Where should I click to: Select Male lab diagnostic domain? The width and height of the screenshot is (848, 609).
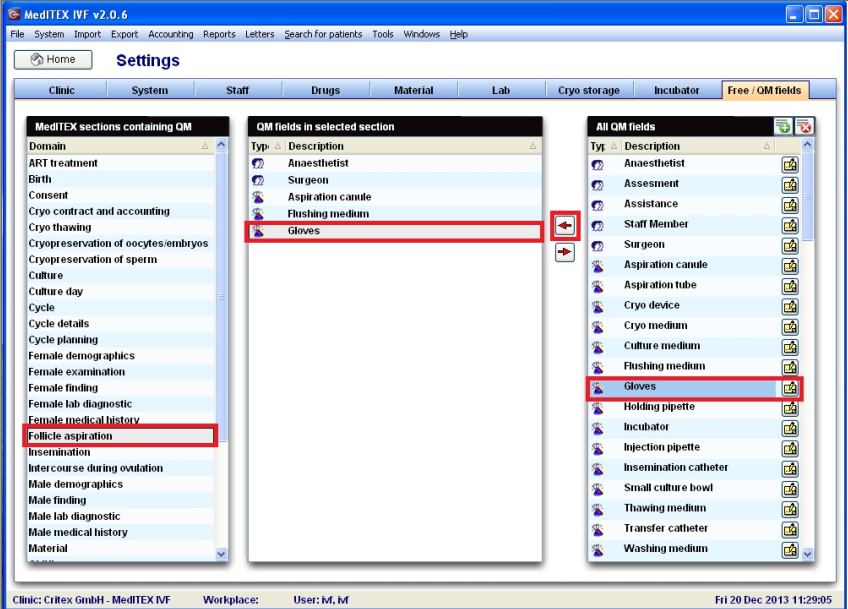[x=120, y=516]
